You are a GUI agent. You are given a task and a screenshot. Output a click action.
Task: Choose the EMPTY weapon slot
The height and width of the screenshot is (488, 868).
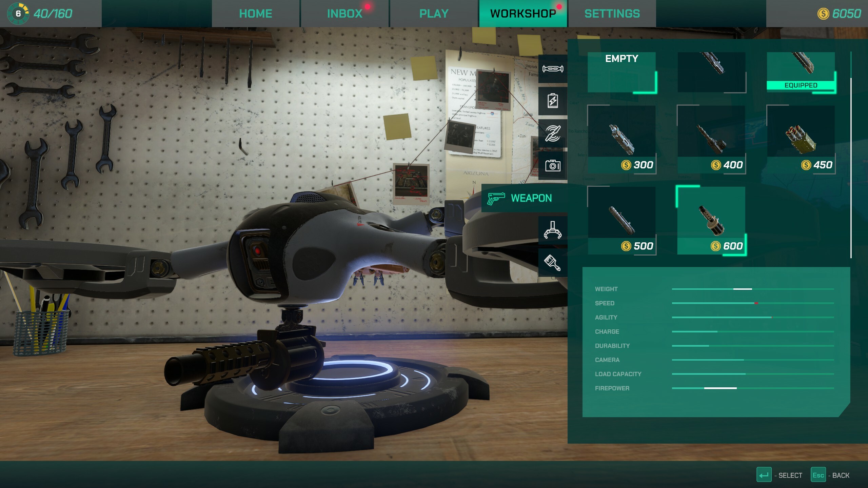coord(622,72)
